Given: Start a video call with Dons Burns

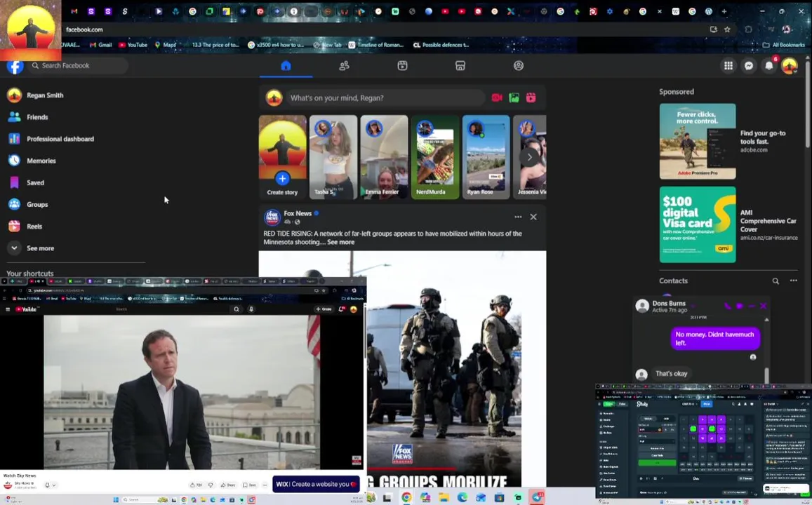Looking at the screenshot, I should (x=740, y=306).
